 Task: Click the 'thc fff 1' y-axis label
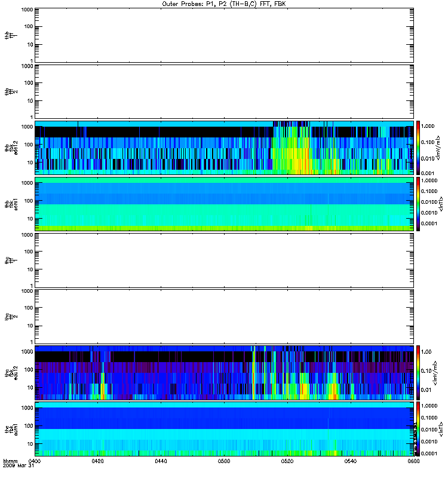coord(11,261)
